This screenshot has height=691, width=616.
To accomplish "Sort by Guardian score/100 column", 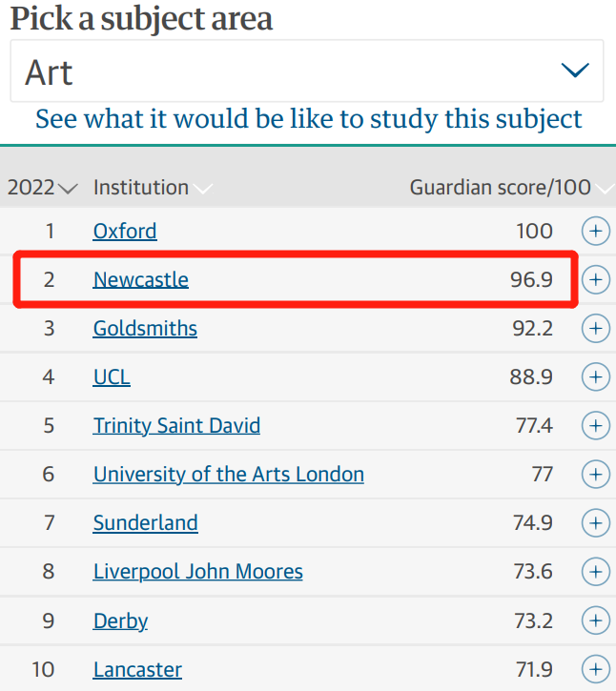I will [x=511, y=188].
